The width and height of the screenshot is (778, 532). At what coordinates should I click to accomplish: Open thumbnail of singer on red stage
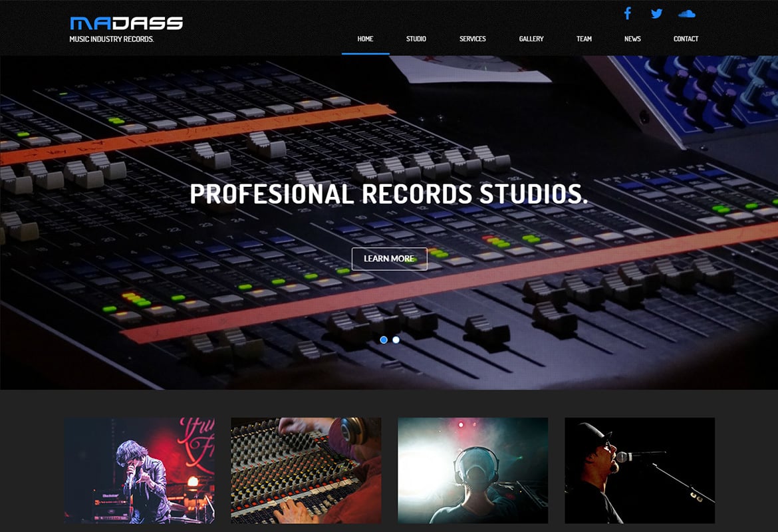click(139, 470)
